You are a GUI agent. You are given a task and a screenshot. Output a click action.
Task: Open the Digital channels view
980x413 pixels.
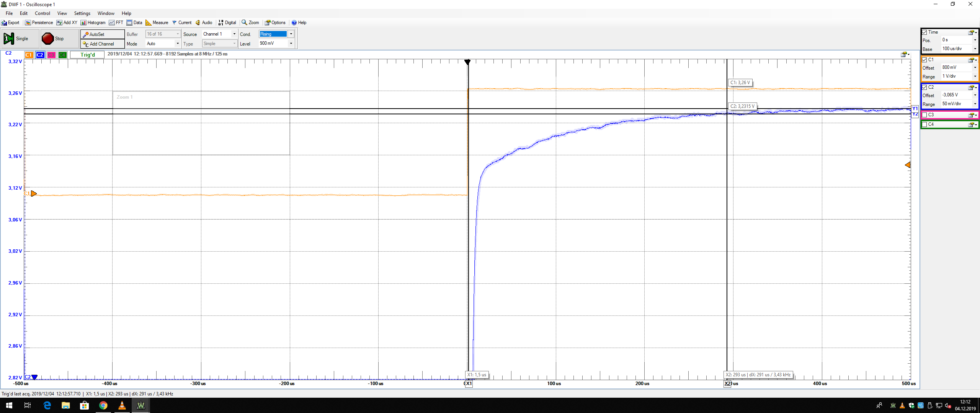[x=227, y=23]
